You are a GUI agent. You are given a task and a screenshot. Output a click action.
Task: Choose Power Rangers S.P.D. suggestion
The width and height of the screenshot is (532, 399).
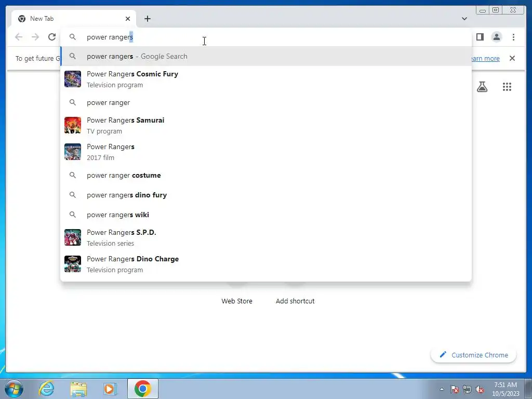[266, 237]
